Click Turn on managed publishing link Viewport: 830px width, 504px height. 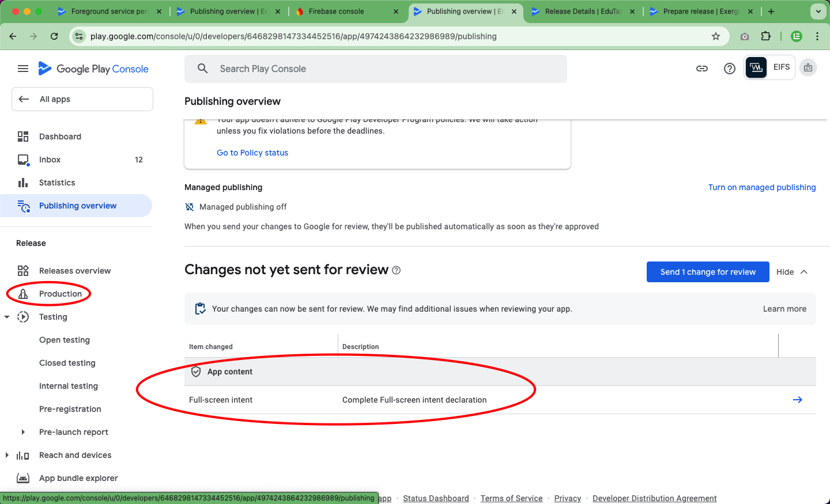click(x=762, y=187)
